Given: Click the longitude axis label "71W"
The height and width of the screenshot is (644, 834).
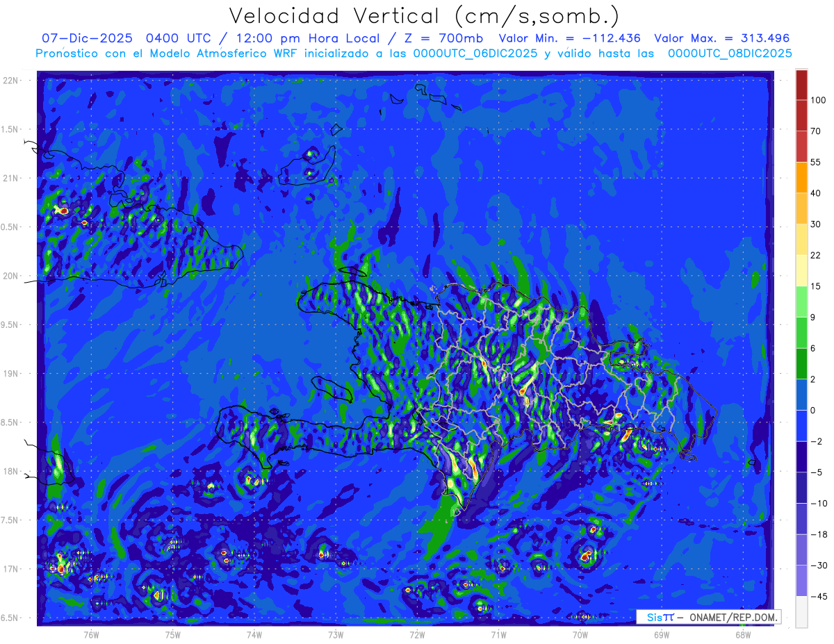Looking at the screenshot, I should click(x=498, y=635).
